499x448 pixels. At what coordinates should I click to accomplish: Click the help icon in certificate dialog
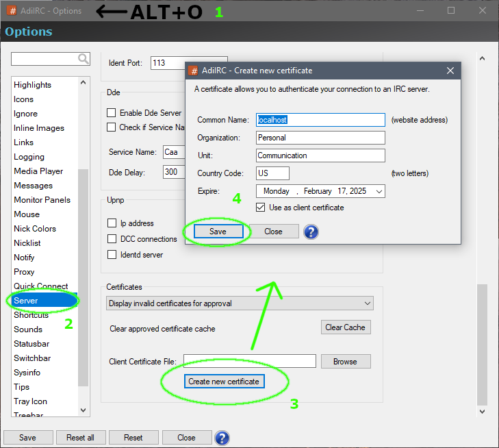311,232
